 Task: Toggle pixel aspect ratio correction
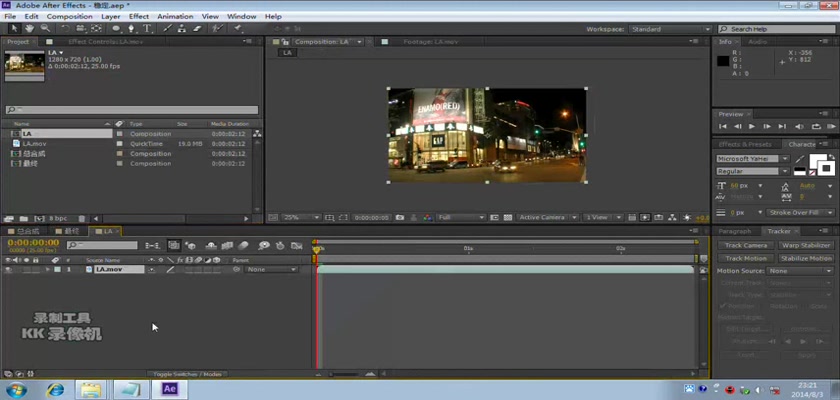[632, 218]
